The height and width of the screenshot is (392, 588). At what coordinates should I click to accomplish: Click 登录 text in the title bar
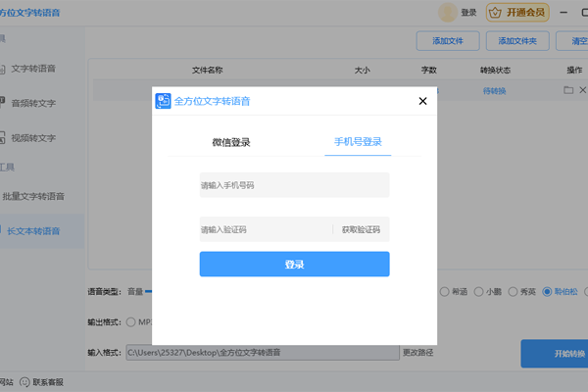point(468,13)
